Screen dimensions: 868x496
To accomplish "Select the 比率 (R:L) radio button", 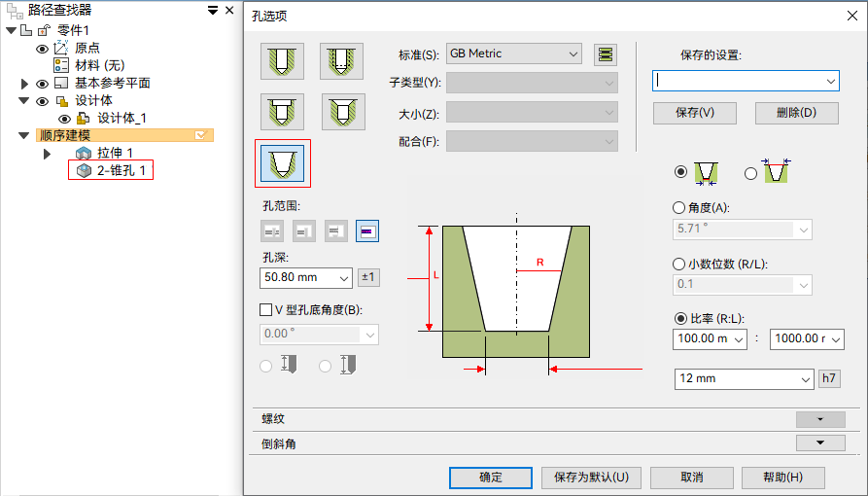I will [681, 319].
